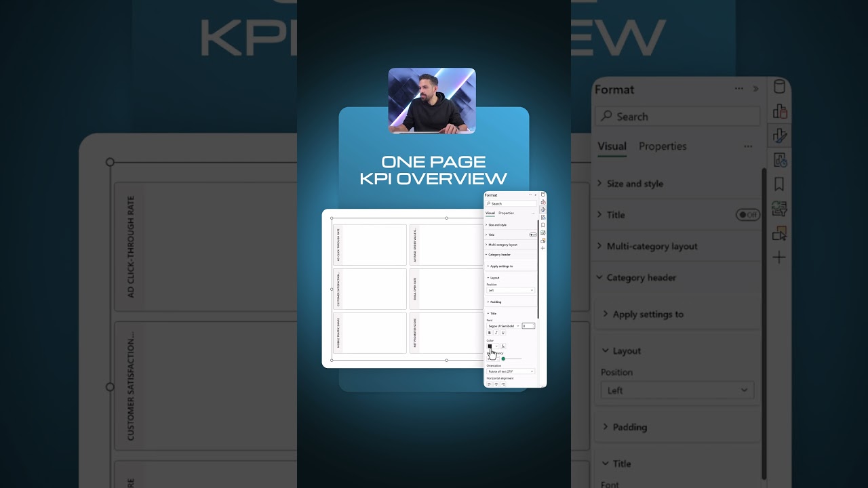868x488 pixels.
Task: Click the presenter webcam thumbnail
Action: pos(432,100)
